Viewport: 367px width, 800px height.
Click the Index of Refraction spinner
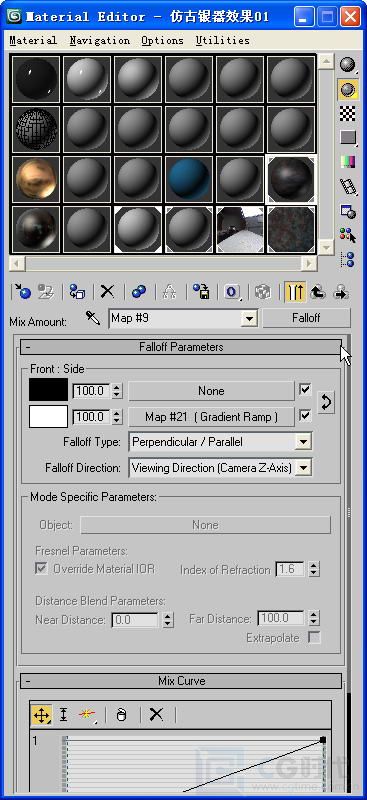(314, 569)
